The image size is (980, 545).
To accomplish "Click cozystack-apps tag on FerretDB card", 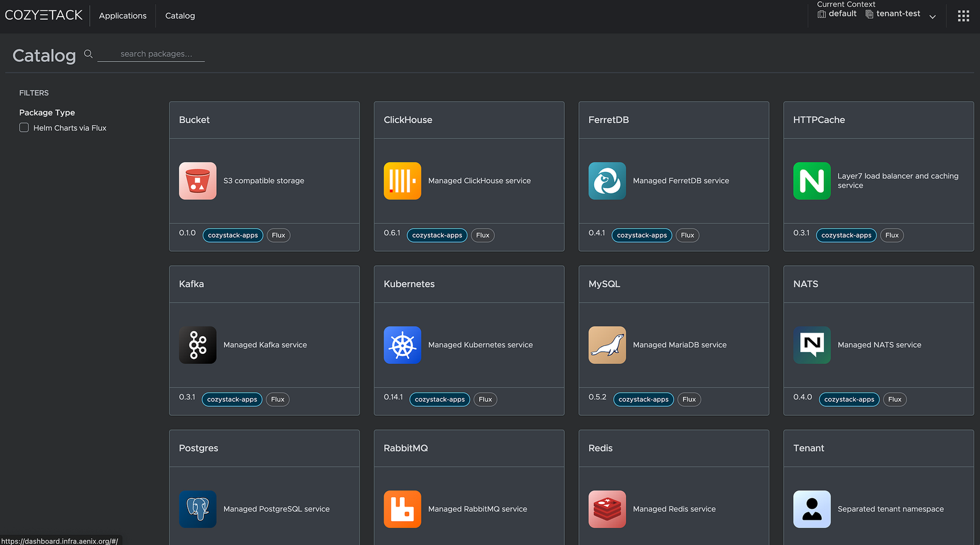I will [x=642, y=235].
